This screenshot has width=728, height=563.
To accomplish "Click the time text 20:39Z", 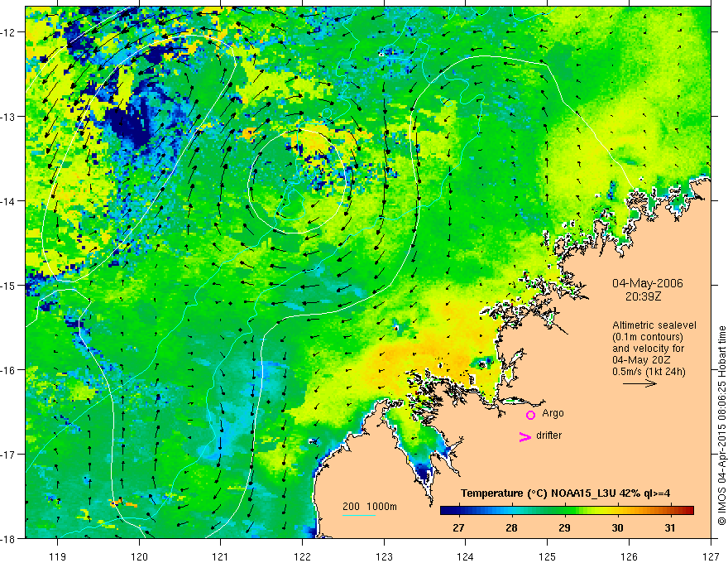I will coord(643,296).
